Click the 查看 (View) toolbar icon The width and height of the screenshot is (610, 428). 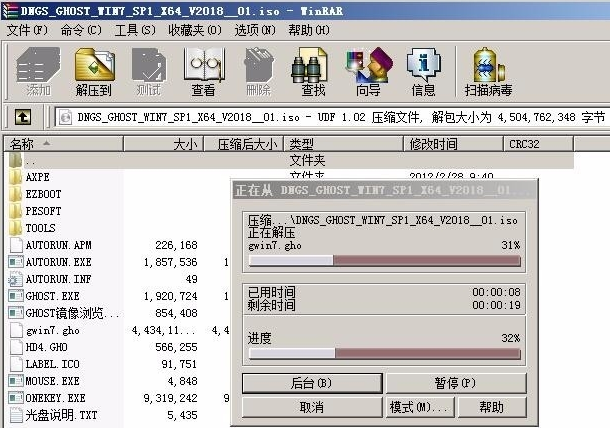click(x=203, y=72)
